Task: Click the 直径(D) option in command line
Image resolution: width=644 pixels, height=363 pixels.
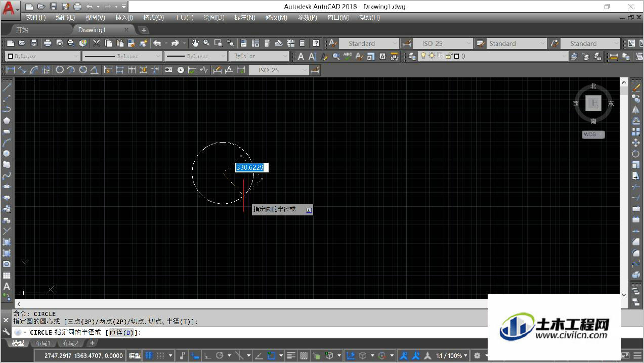Action: pyautogui.click(x=121, y=332)
